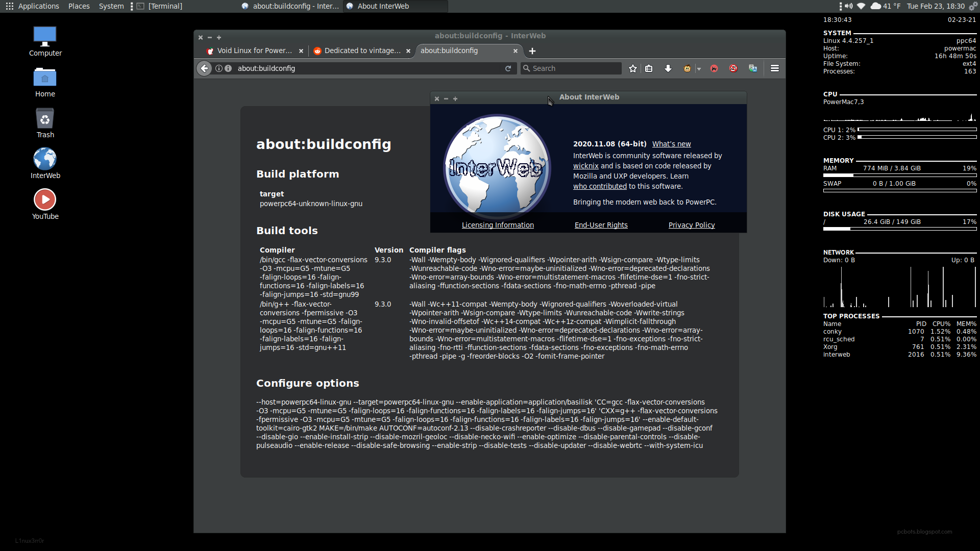The width and height of the screenshot is (980, 551).
Task: Open the volume speaker tray icon
Action: pyautogui.click(x=848, y=6)
